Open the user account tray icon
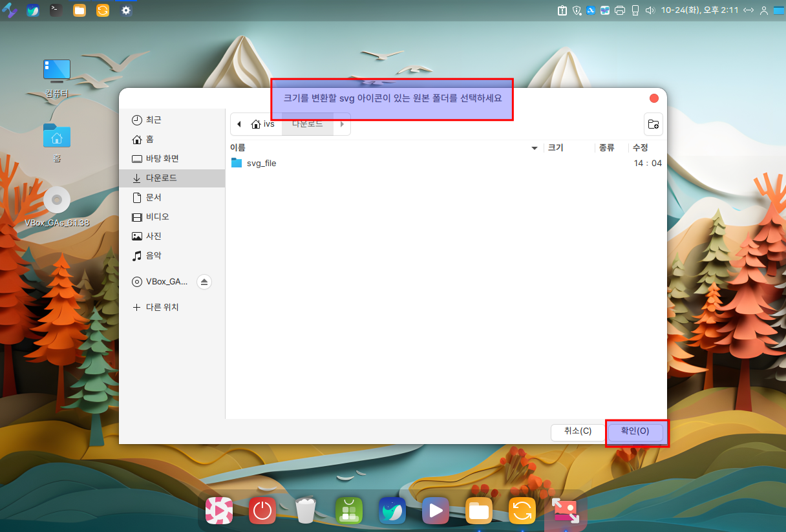Image resolution: width=786 pixels, height=532 pixels. tap(764, 10)
